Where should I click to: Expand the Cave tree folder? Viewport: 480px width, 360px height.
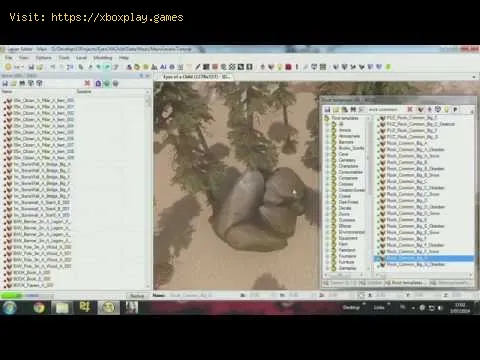pyautogui.click(x=327, y=154)
